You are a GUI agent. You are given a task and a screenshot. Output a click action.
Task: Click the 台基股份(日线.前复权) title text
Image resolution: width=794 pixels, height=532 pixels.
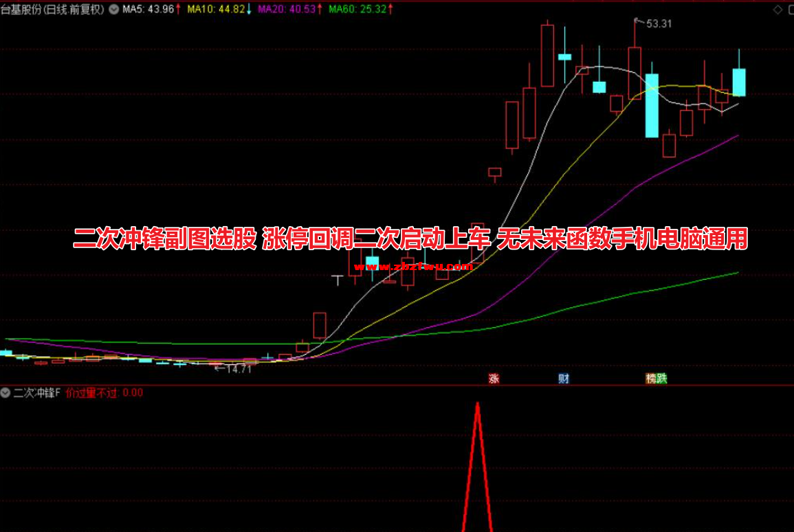click(x=53, y=9)
